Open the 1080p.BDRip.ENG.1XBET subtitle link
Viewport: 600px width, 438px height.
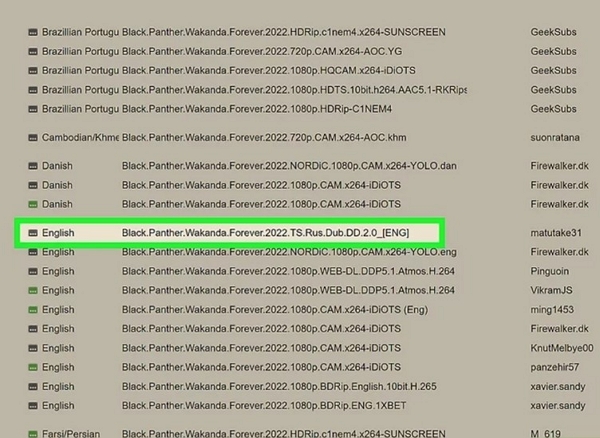point(264,406)
